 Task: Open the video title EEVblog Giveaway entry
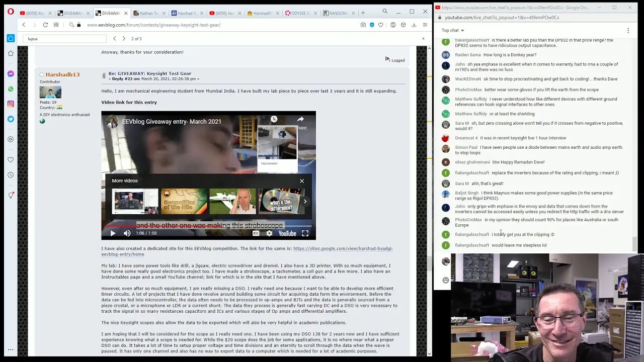click(172, 122)
